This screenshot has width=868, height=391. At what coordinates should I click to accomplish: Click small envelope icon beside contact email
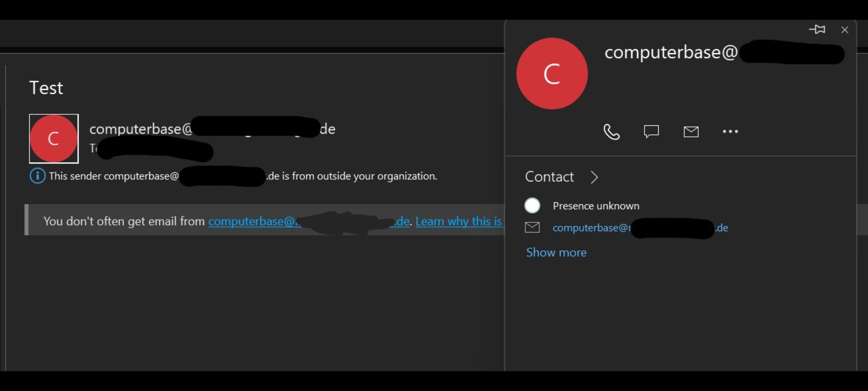click(x=532, y=228)
